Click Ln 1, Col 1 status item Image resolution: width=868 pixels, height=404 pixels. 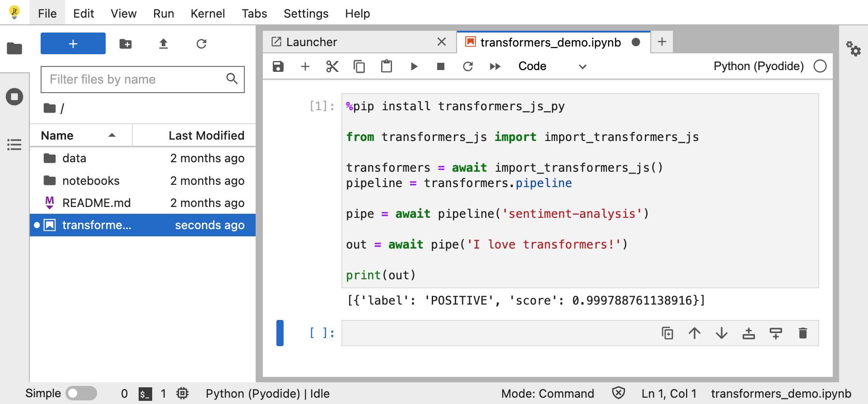tap(669, 394)
